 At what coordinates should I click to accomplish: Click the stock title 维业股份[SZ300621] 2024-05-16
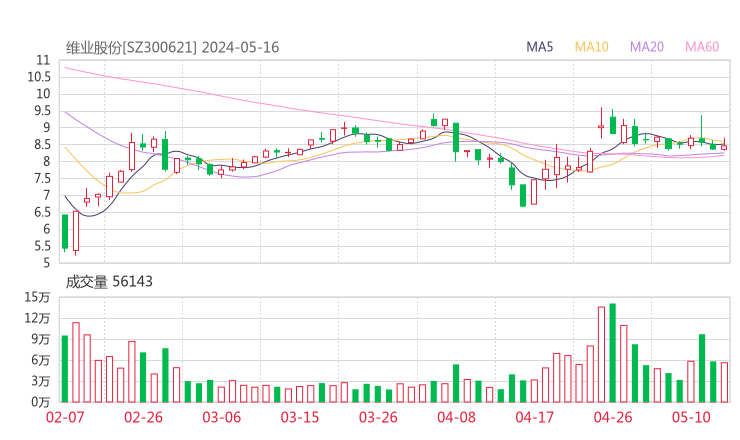tap(172, 48)
